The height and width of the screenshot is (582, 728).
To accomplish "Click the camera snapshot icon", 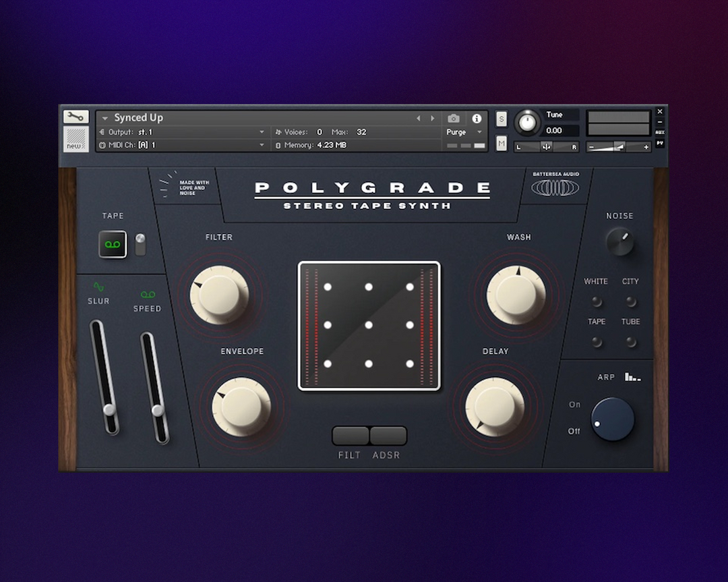I will 453,118.
